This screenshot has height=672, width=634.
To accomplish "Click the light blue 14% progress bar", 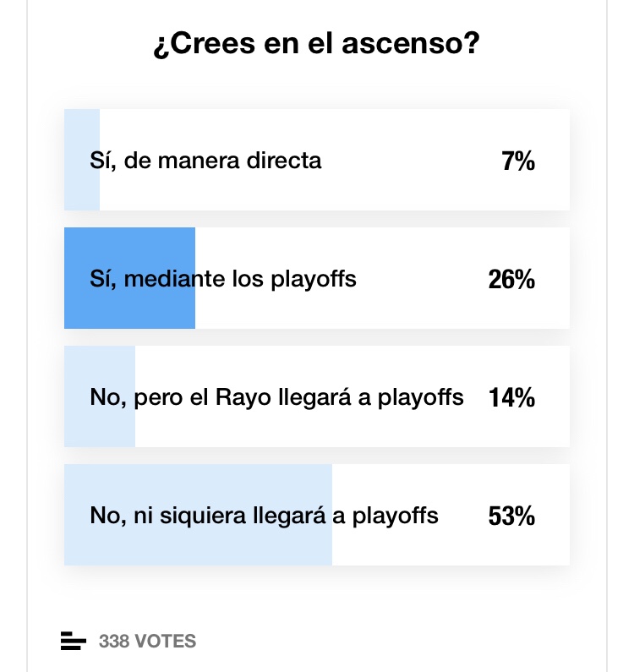I will 100,427.
